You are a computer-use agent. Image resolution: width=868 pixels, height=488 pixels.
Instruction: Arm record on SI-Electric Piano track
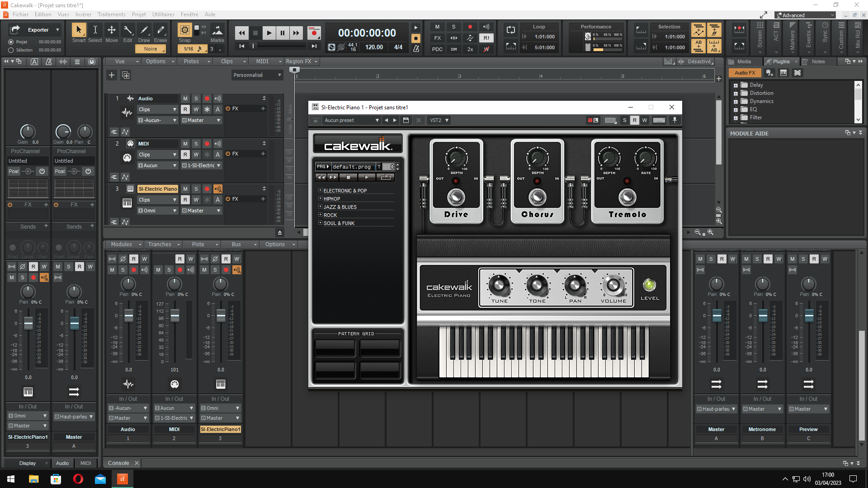207,189
